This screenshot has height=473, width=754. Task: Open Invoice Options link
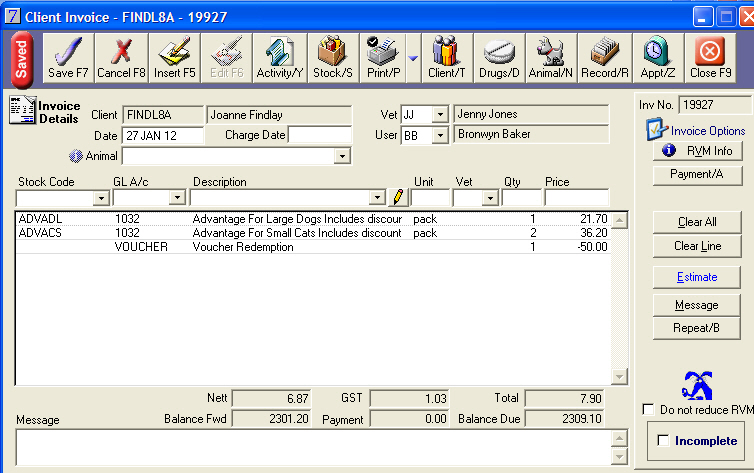[708, 131]
